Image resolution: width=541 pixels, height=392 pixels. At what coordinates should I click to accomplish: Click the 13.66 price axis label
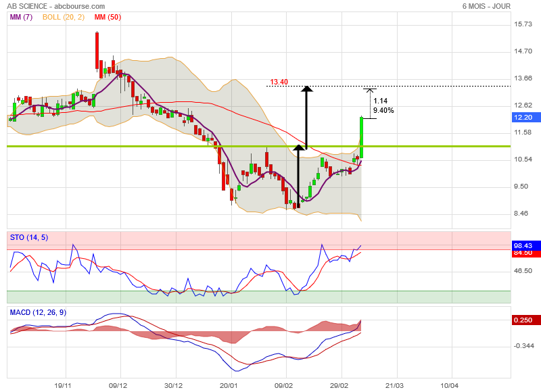click(x=523, y=78)
